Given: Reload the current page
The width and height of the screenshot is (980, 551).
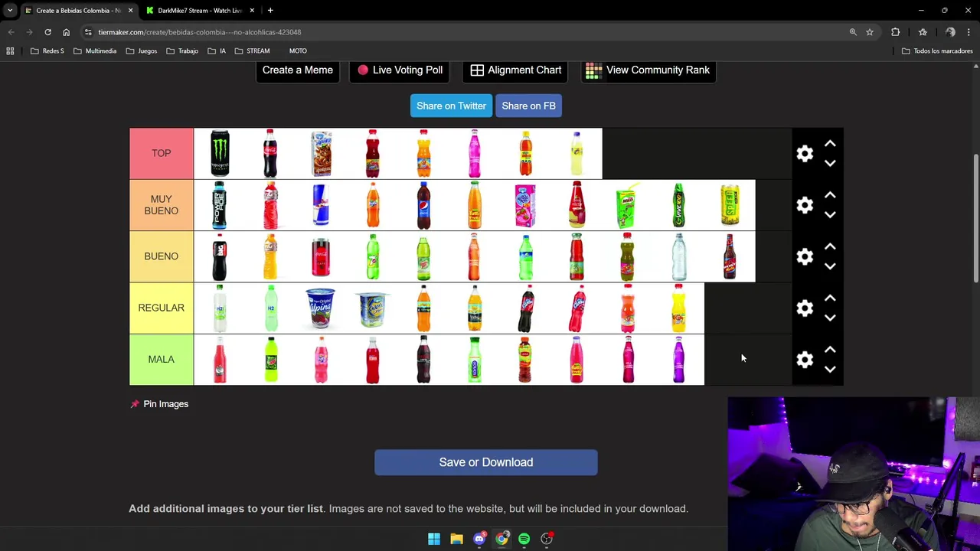Looking at the screenshot, I should click(x=47, y=32).
